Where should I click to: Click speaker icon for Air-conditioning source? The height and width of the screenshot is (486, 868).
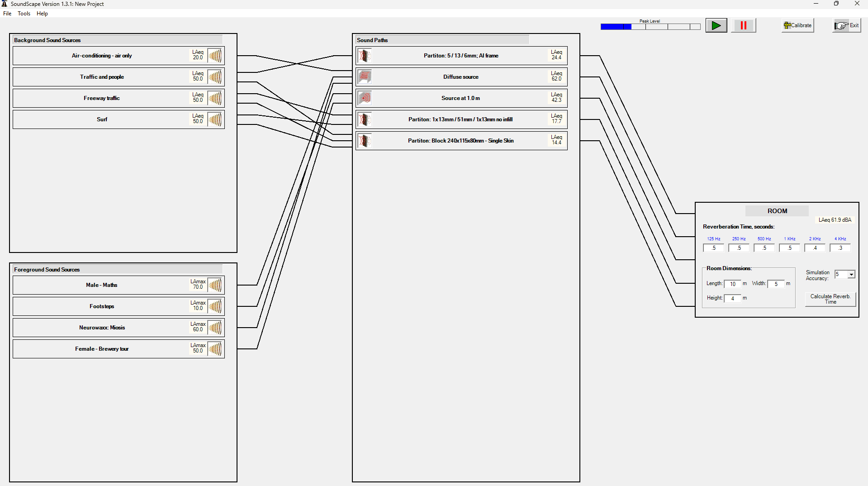pyautogui.click(x=215, y=56)
